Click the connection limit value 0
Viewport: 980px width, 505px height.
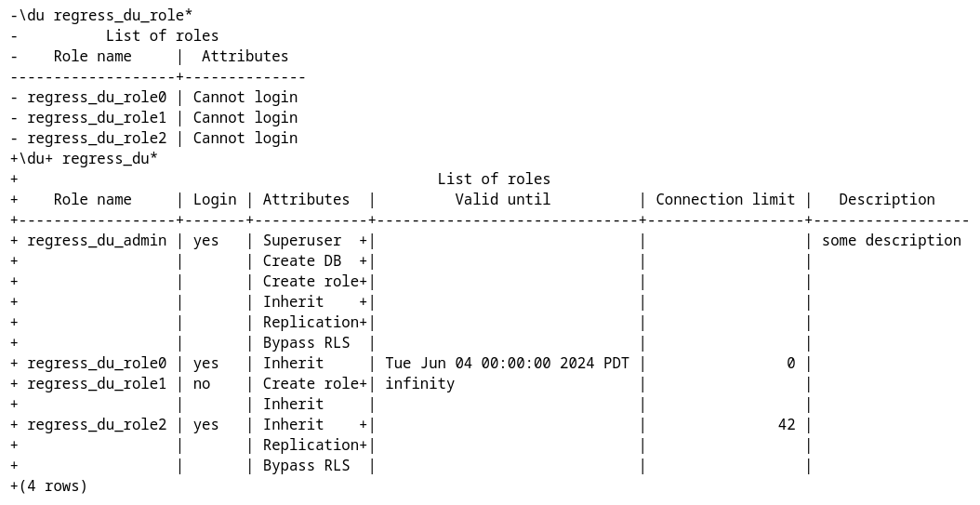coord(790,363)
